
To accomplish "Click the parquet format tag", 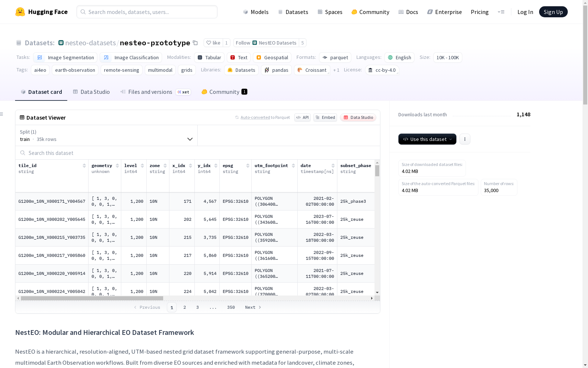I will tap(335, 58).
